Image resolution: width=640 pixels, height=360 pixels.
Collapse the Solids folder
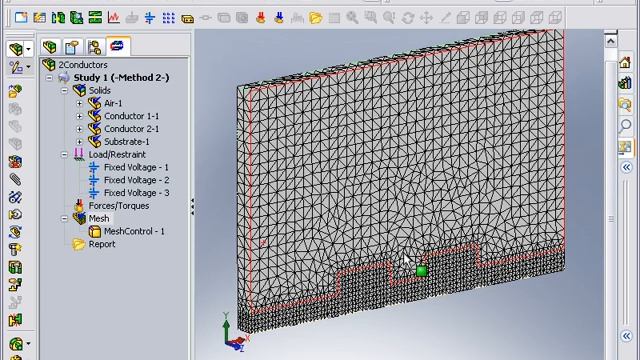64,90
